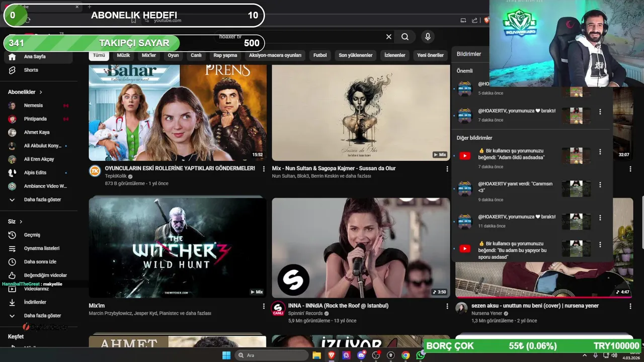This screenshot has height=362, width=644.
Task: Open options for 'Bu adam bu yapıyor' notification
Action: (600, 245)
